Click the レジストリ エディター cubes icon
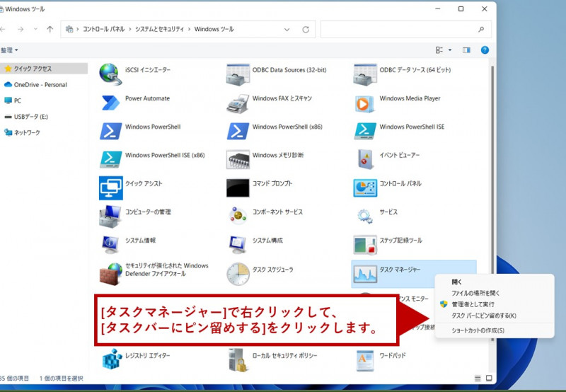Screen dimensions: 566x392 (112, 359)
